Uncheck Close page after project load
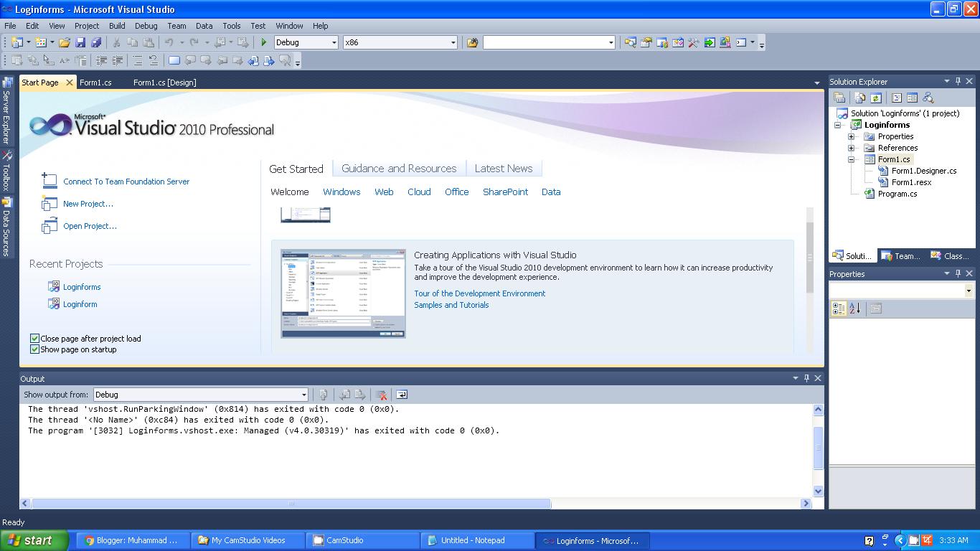980x551 pixels. point(34,338)
